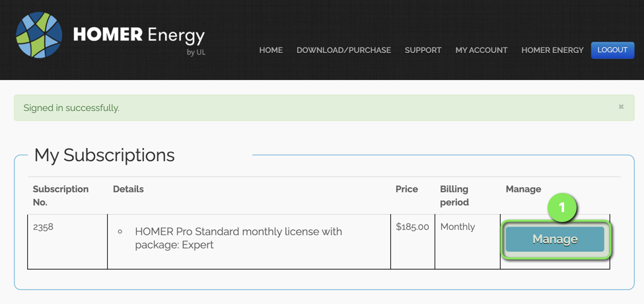Click the Manage button for subscription 2358

(x=555, y=239)
